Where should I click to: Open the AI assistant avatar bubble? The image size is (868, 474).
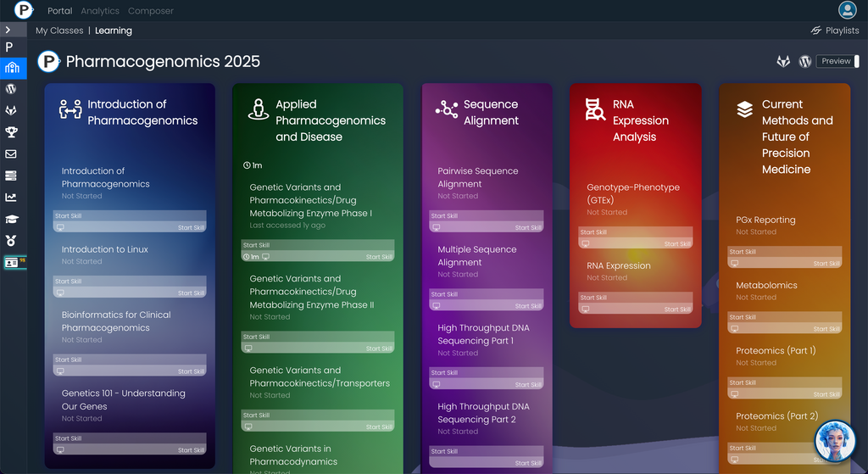pos(835,441)
